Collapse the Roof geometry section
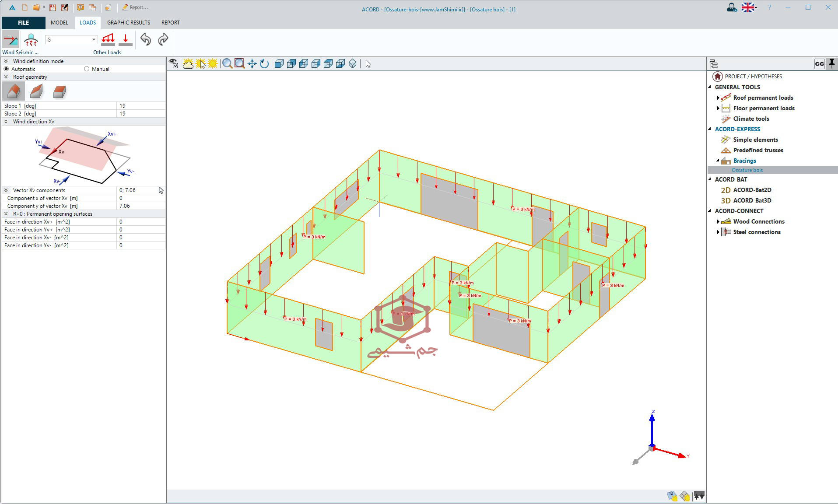 6,77
